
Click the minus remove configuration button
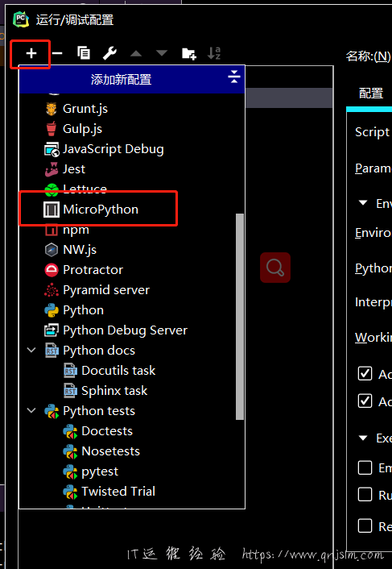point(57,54)
